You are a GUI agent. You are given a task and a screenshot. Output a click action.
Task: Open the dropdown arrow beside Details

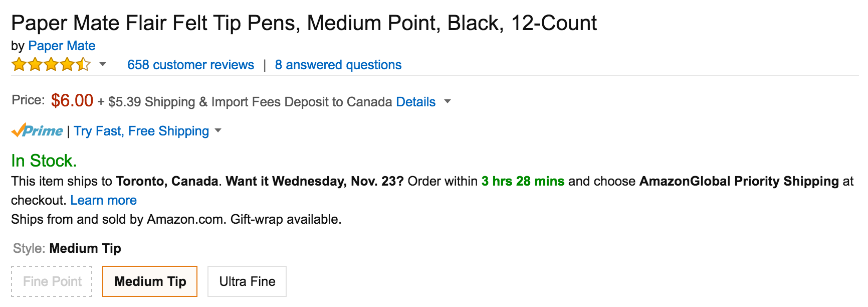(x=448, y=101)
